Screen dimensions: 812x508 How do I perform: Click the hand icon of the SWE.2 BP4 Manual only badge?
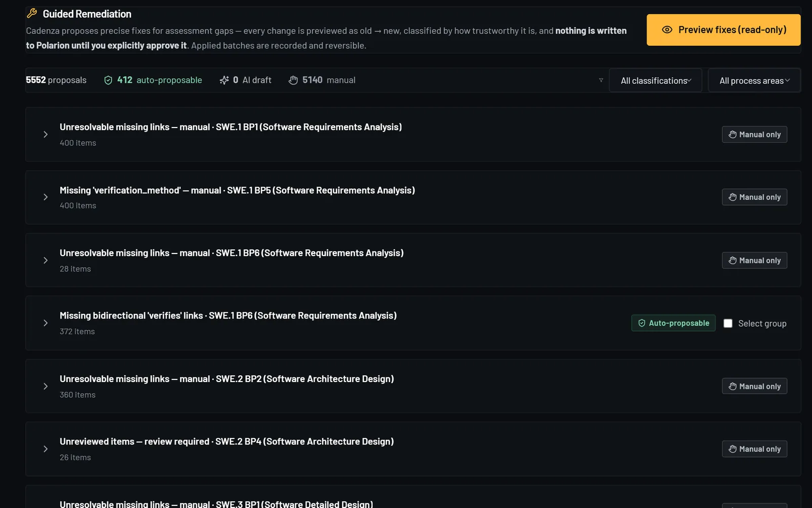point(732,449)
